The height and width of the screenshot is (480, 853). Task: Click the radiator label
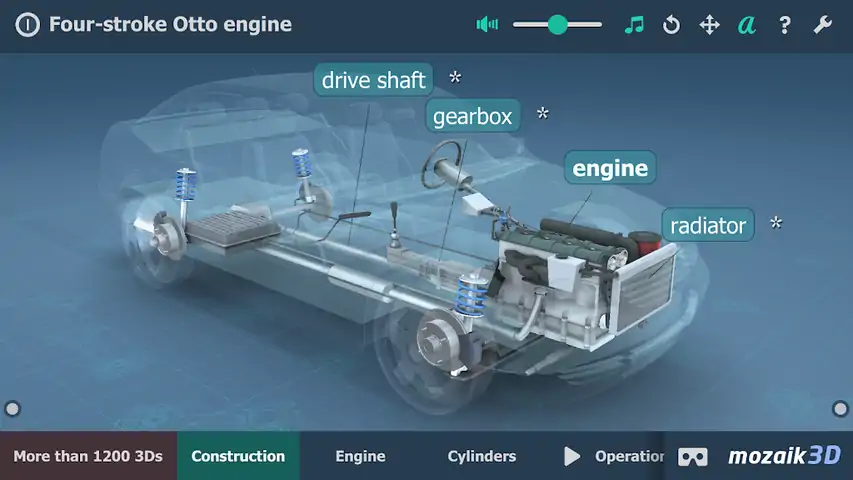tap(708, 225)
